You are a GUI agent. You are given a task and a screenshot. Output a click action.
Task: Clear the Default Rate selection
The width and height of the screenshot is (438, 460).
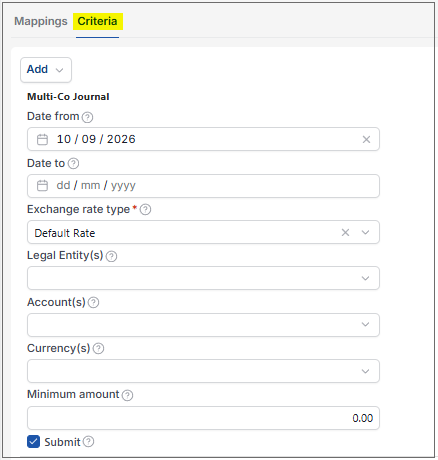(345, 232)
